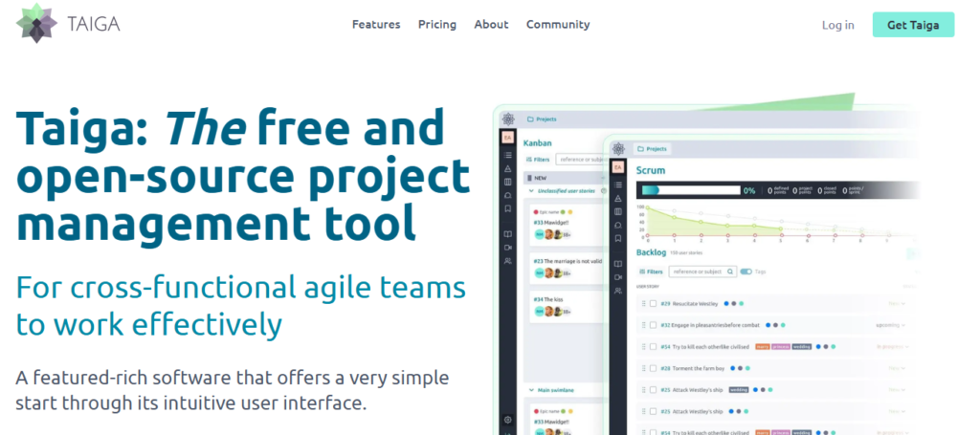The height and width of the screenshot is (435, 980).
Task: Click the Get Taiga button
Action: [913, 25]
